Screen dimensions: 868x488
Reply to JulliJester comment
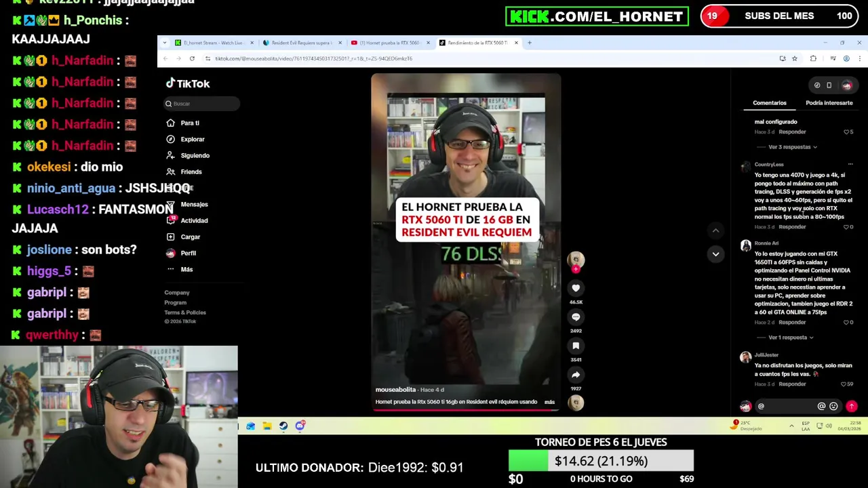click(792, 384)
